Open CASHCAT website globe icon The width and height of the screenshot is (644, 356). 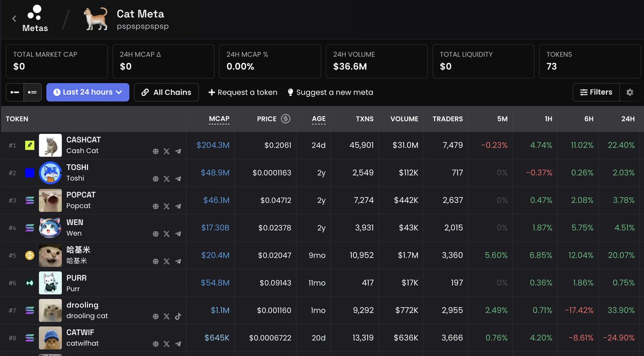point(156,151)
